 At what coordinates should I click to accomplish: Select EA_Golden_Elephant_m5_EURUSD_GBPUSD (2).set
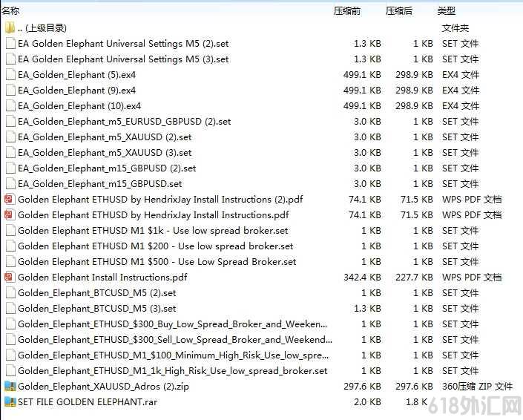click(125, 122)
